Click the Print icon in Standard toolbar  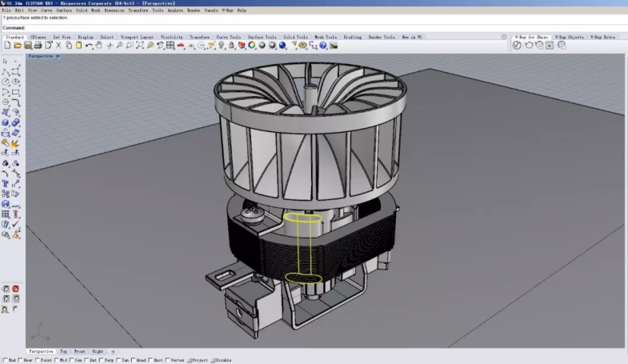point(38,46)
